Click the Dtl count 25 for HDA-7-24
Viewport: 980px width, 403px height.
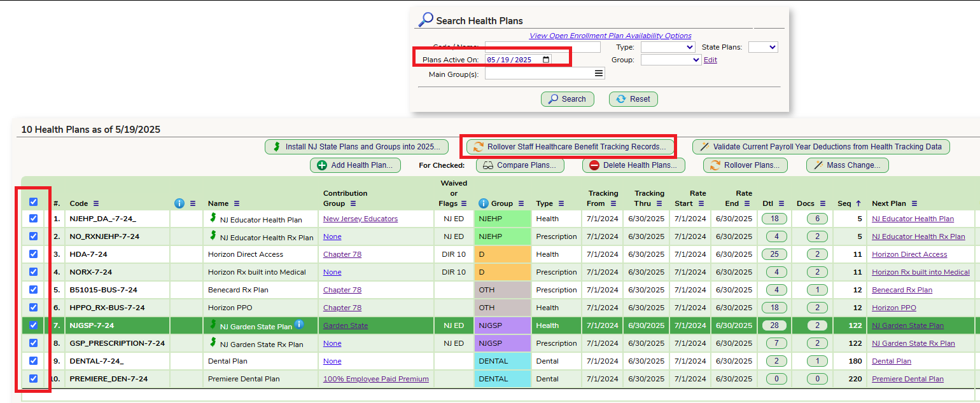[774, 254]
